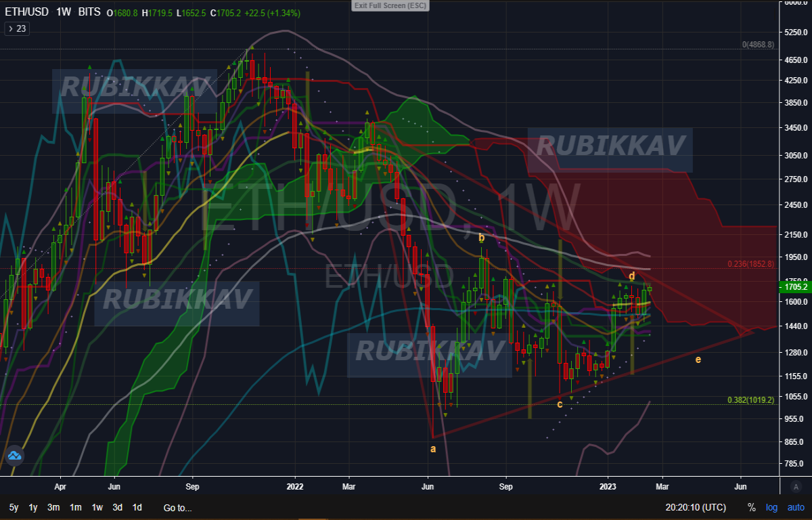Click the 5250.0 price scale label
This screenshot has height=520, width=812.
tap(797, 32)
